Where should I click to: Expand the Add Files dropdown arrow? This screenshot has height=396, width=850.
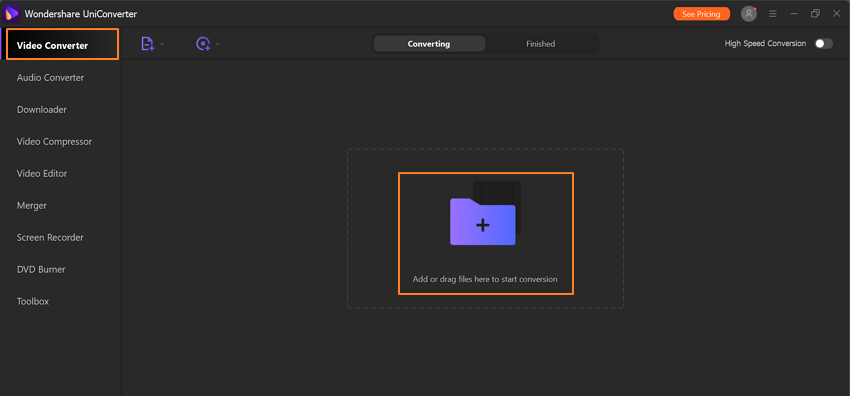(162, 44)
